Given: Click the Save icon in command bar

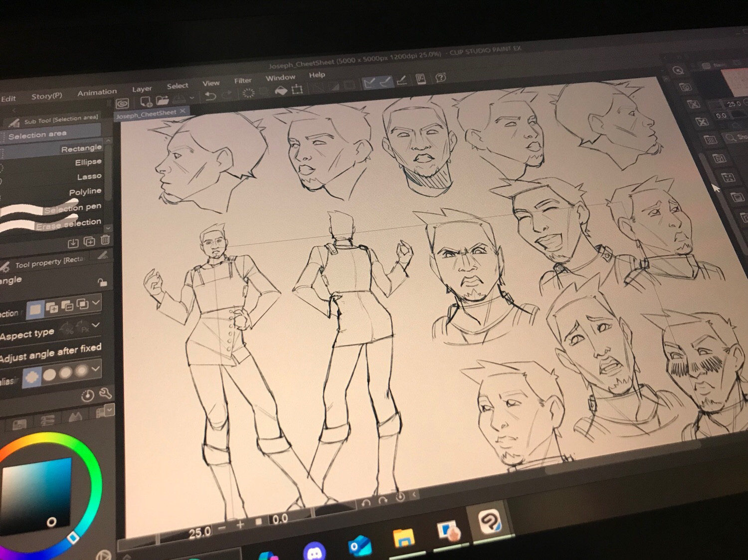Looking at the screenshot, I should [x=179, y=99].
